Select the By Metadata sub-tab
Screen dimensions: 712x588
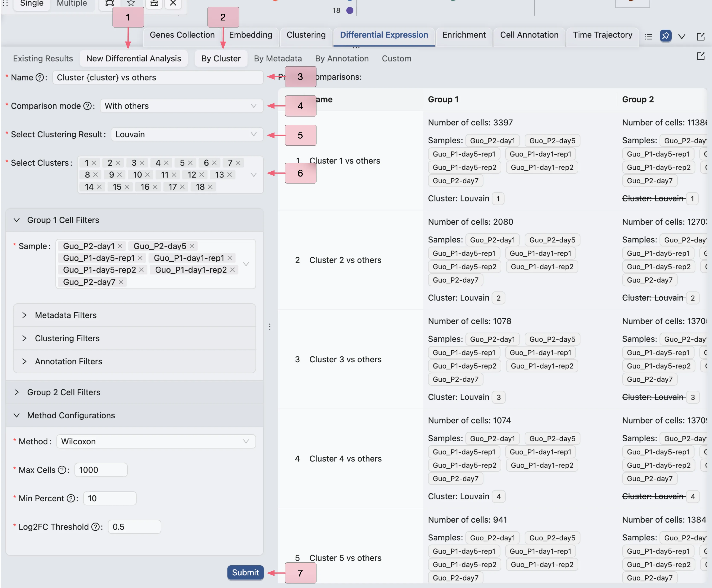coord(277,59)
